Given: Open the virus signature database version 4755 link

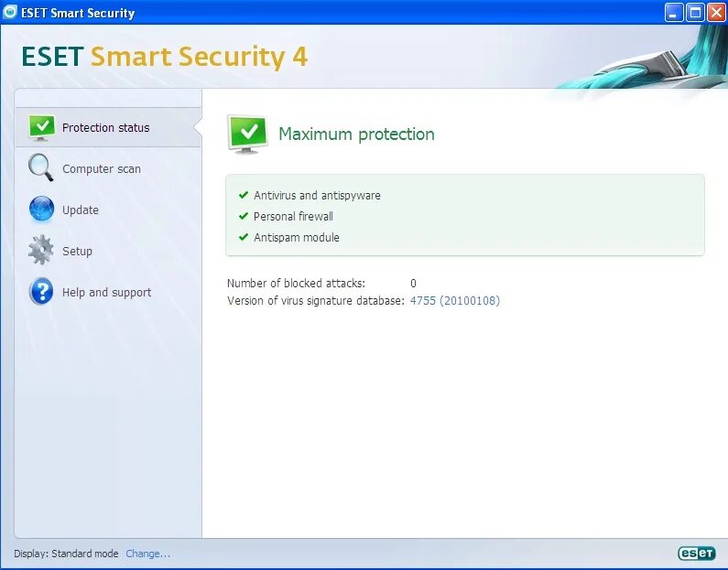Looking at the screenshot, I should 455,300.
